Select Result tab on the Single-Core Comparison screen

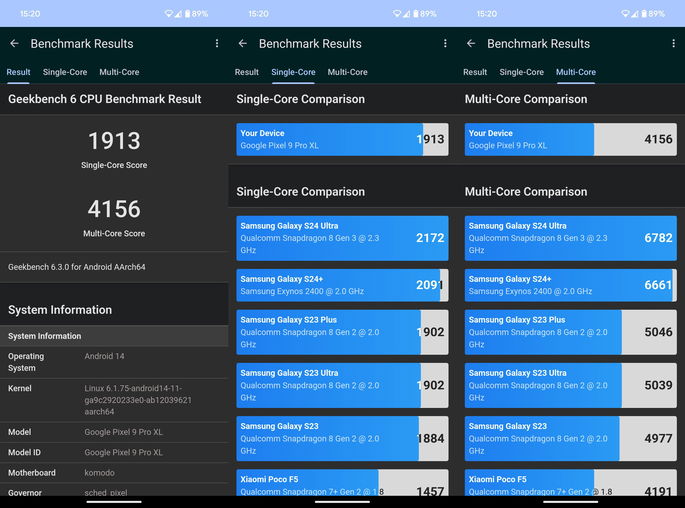coord(247,72)
